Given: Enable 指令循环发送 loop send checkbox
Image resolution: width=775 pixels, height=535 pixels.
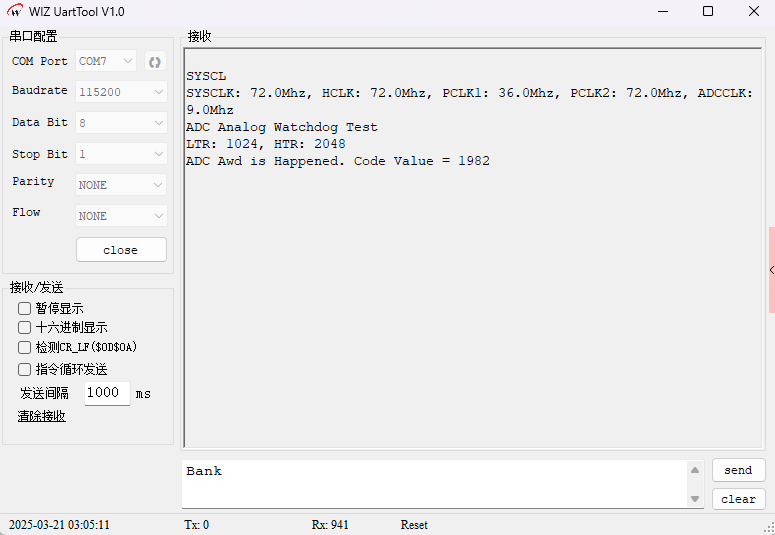Looking at the screenshot, I should tap(25, 369).
